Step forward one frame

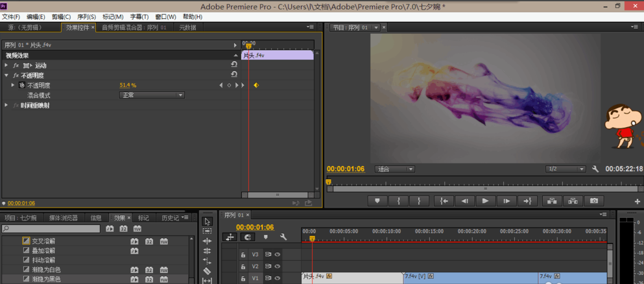point(507,201)
